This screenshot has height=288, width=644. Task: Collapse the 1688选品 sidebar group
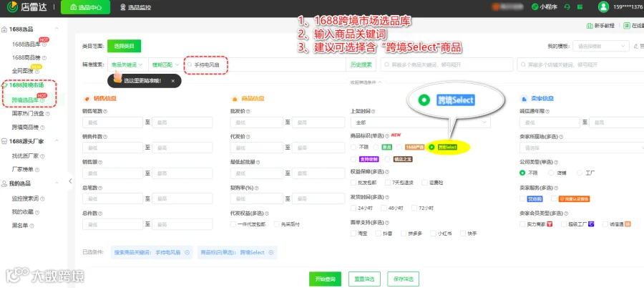(57, 29)
